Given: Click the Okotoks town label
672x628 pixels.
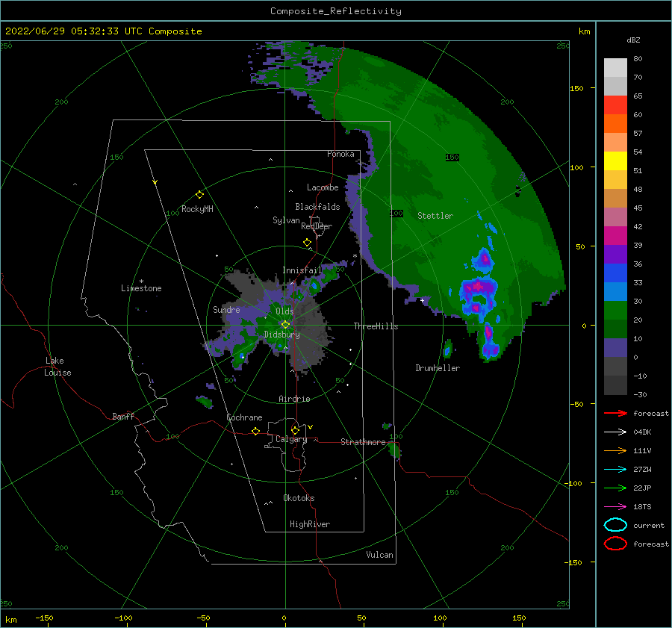Looking at the screenshot, I should click(299, 498).
